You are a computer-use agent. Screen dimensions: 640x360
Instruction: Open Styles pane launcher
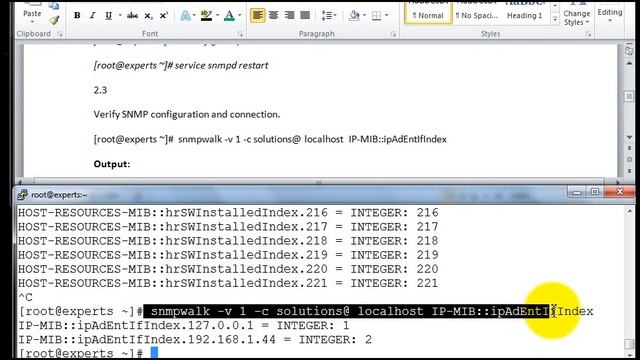(588, 34)
